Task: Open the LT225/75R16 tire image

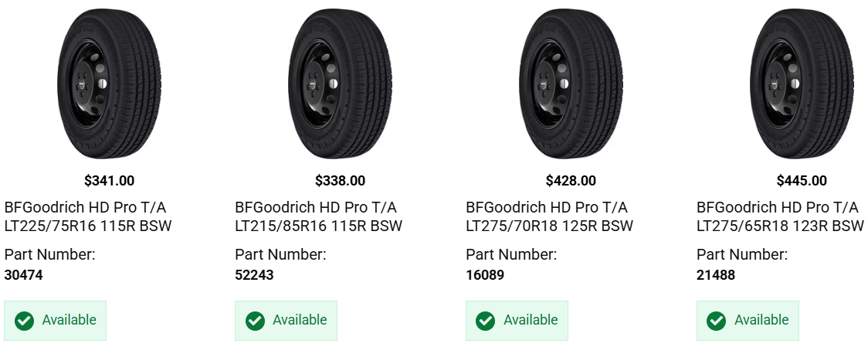Action: [x=109, y=83]
